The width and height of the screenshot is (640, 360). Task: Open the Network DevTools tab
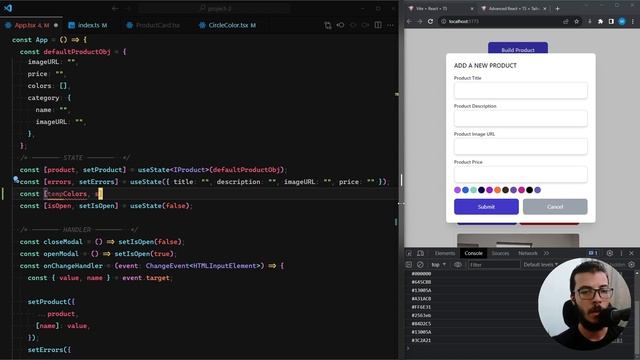point(528,253)
